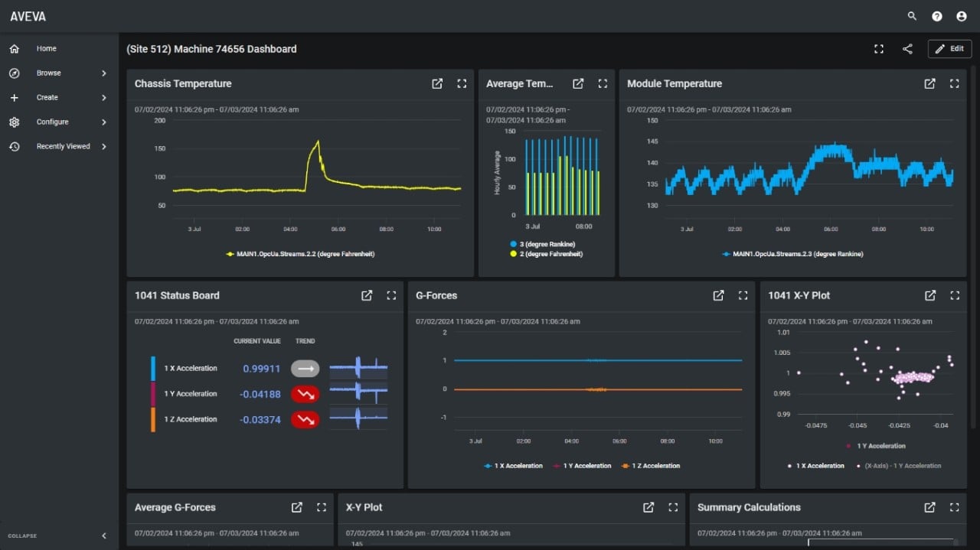Open Chassis Temperature in new window

click(x=437, y=84)
